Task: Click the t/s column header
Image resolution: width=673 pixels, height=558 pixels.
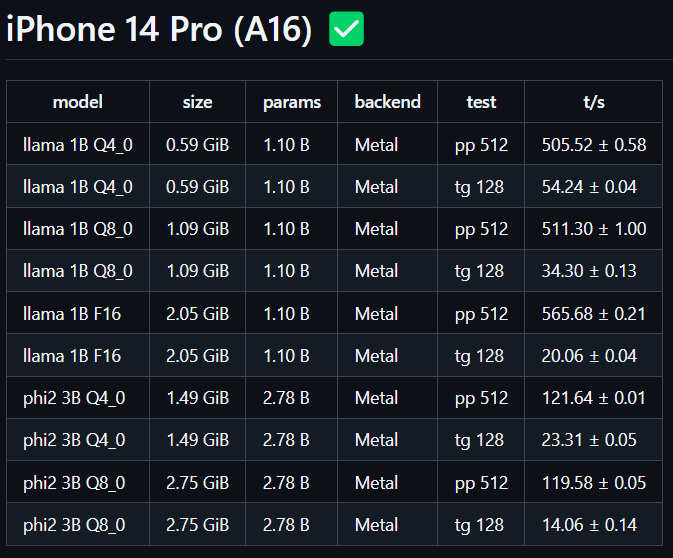Action: pyautogui.click(x=594, y=102)
